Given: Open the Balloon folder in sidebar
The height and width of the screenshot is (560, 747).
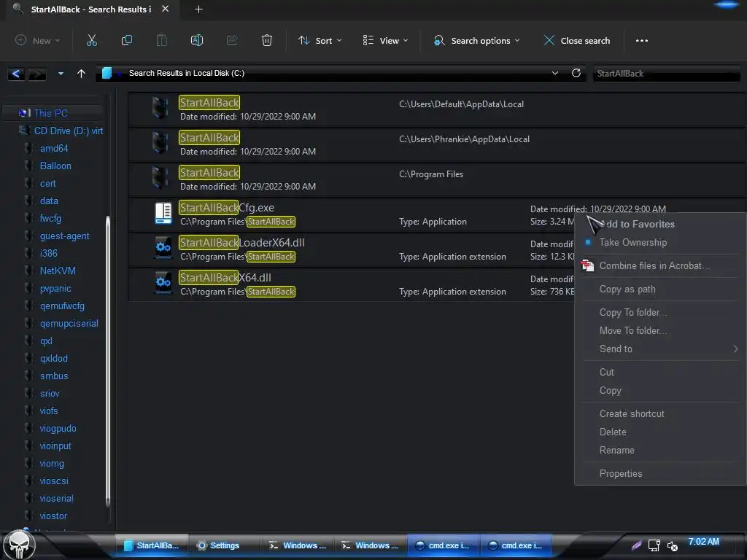Looking at the screenshot, I should pos(55,166).
